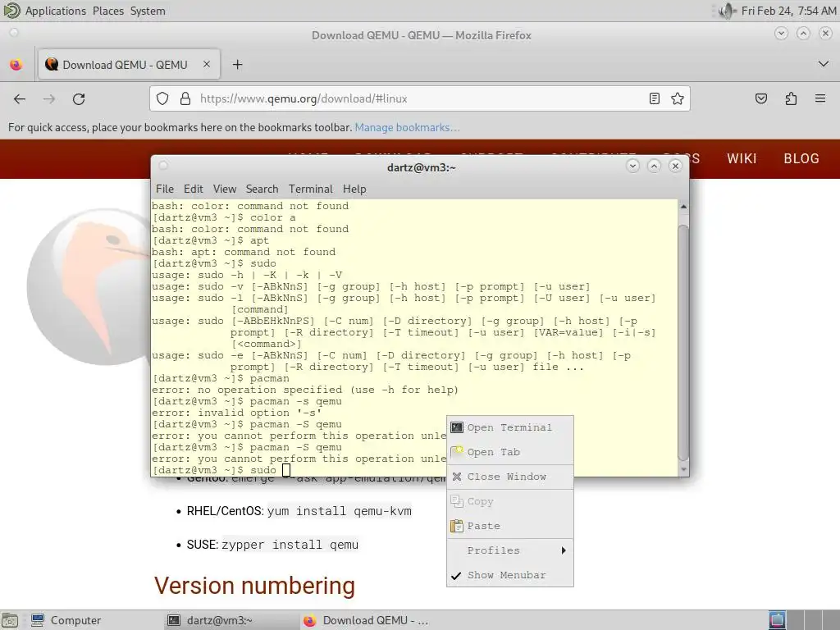
Task: Toggle the Show Menubar checkmark
Action: (x=456, y=575)
